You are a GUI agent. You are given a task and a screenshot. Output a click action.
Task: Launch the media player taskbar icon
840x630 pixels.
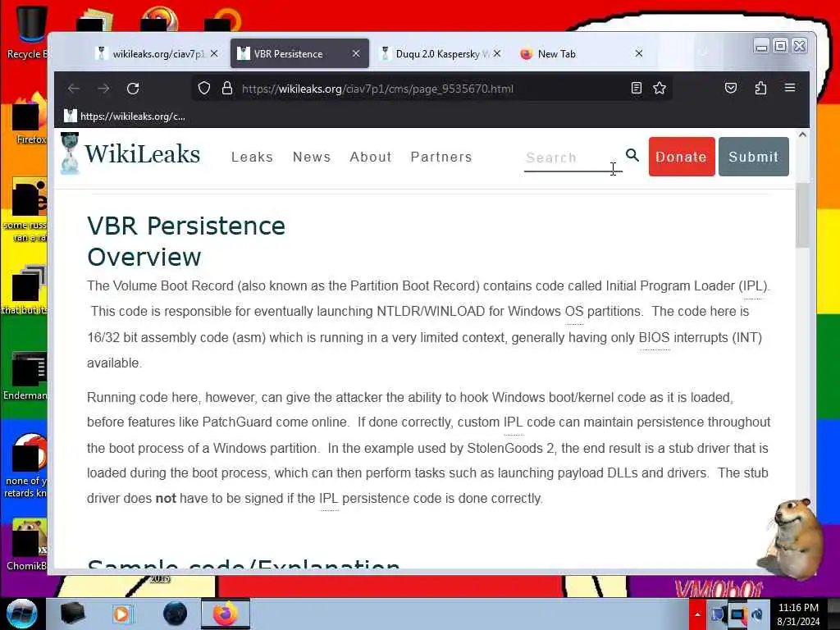tap(121, 614)
